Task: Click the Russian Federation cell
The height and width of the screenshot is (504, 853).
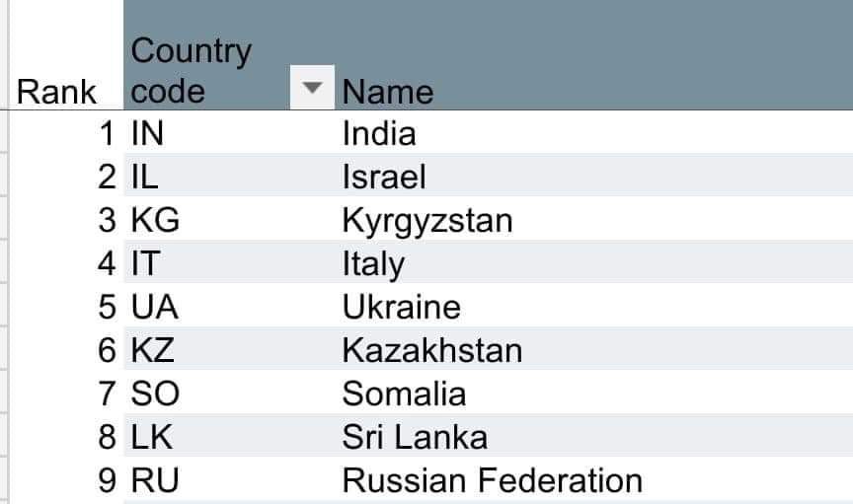Action: (x=594, y=479)
